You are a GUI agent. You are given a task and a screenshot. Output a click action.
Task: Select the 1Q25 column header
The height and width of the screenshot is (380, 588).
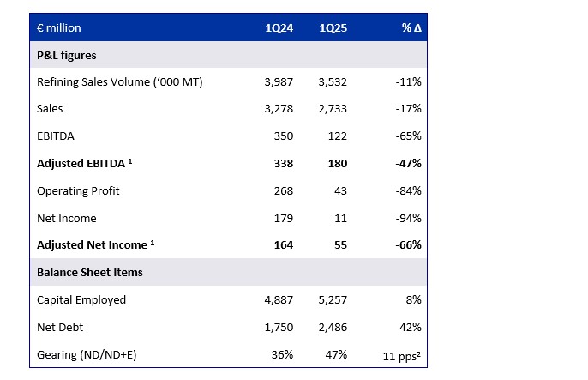[x=333, y=28]
